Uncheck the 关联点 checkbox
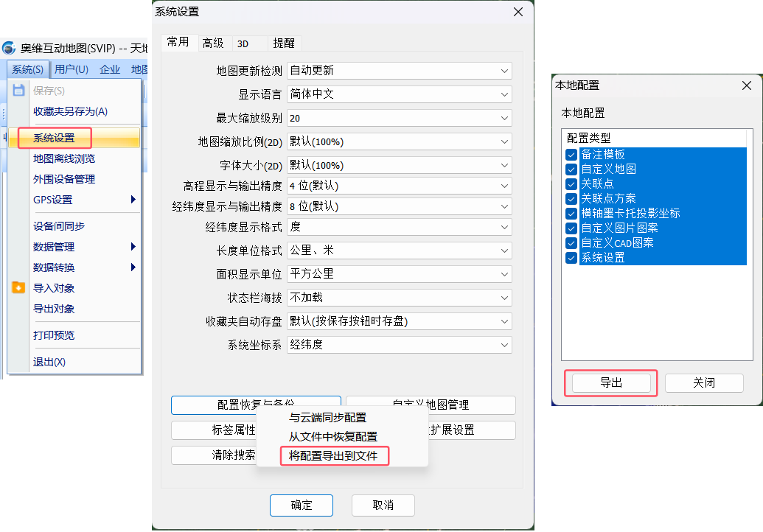 click(x=571, y=183)
